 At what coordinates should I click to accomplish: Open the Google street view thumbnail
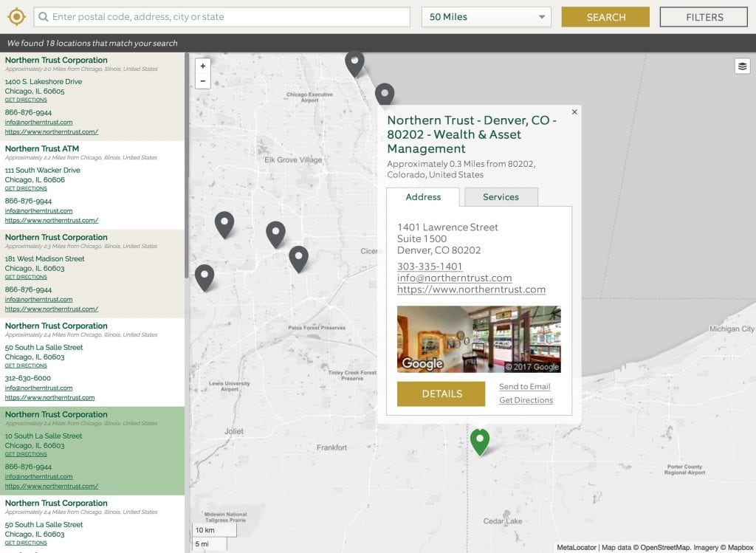(x=478, y=339)
